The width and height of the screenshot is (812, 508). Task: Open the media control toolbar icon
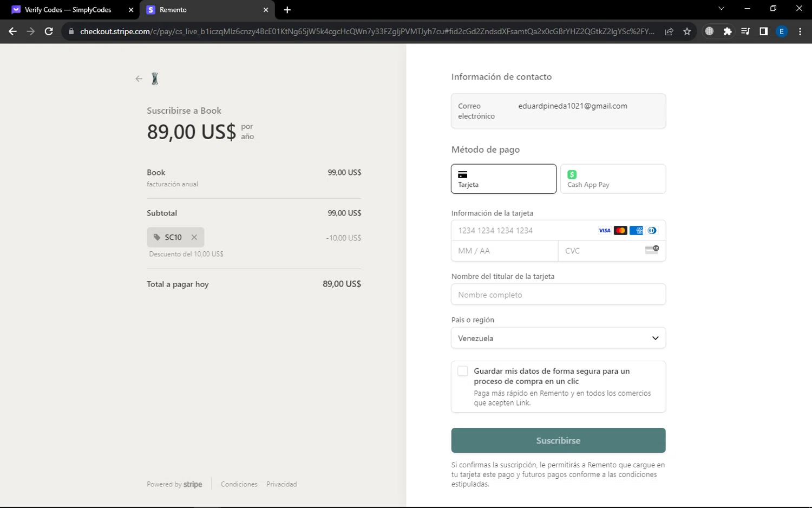pos(745,31)
